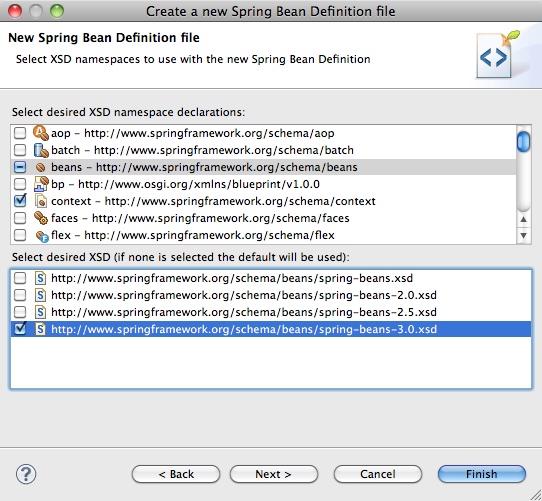542x501 pixels.
Task: Check the spring-beans.xsd checkbox
Action: click(20, 278)
